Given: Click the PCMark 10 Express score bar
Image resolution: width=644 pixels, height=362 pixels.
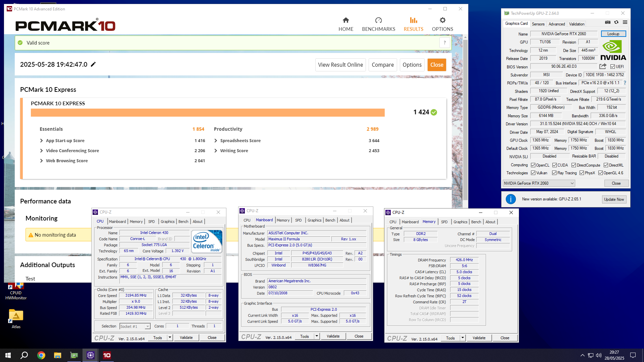Looking at the screenshot, I should point(208,113).
